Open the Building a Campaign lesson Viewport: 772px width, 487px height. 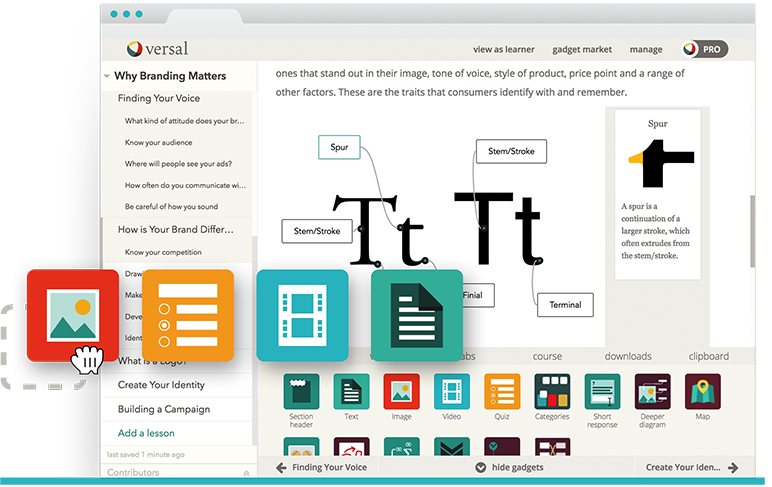[x=164, y=409]
